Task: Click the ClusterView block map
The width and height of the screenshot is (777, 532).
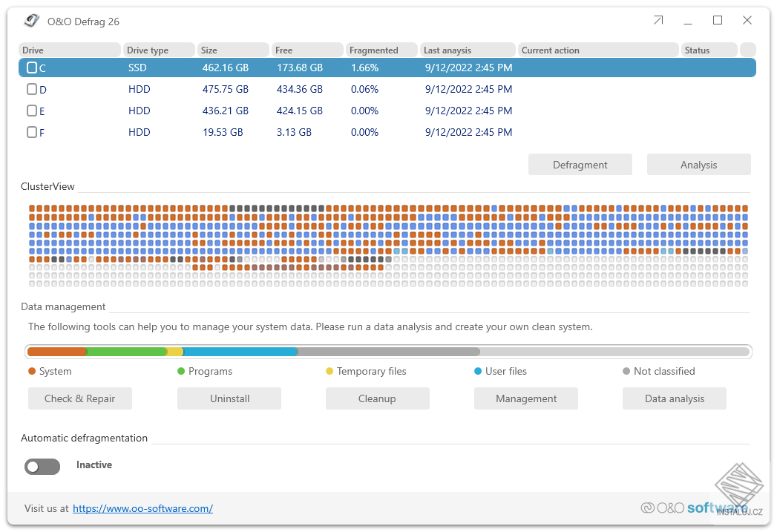Action: (x=389, y=246)
